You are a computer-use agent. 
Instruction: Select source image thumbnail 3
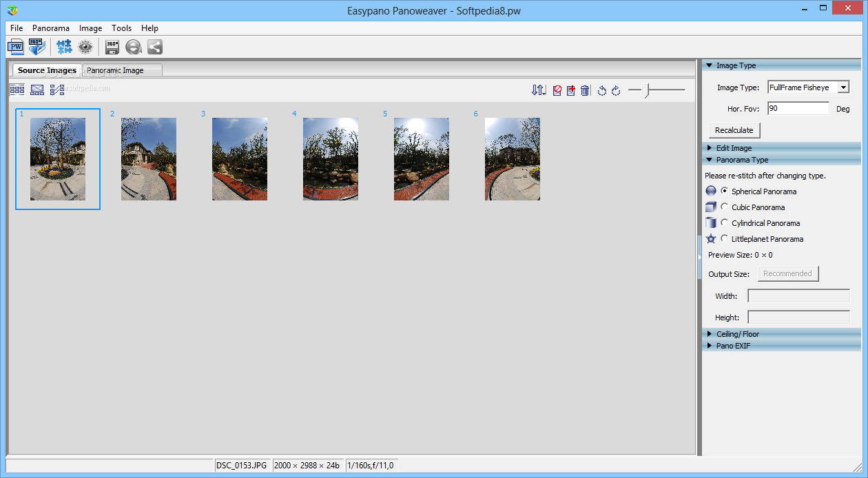coord(240,159)
